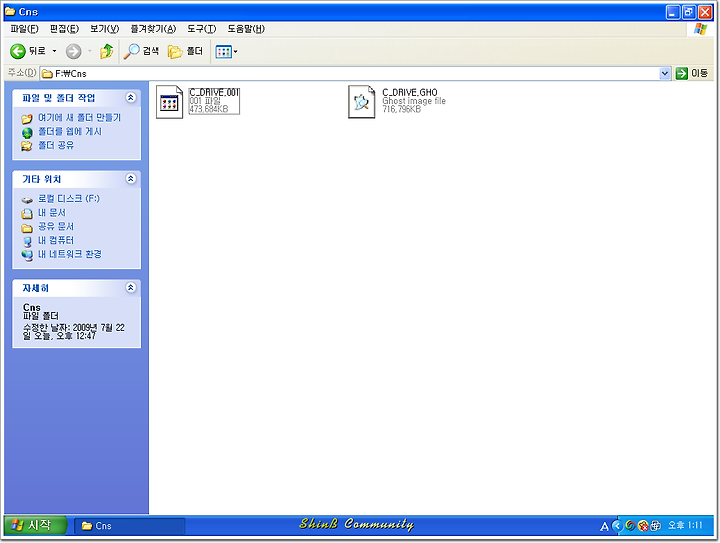This screenshot has width=720, height=543.
Task: Collapse the 기타 위치 panel
Action: (x=131, y=179)
